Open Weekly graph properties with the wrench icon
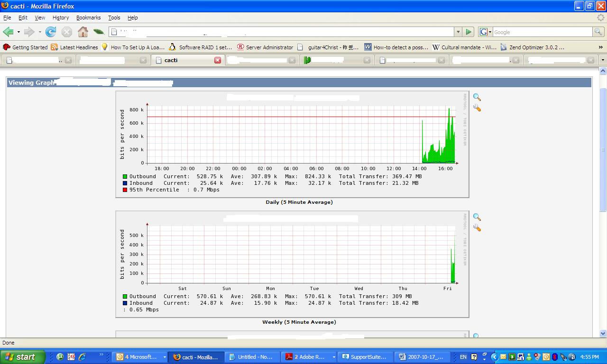Screen dimensions: 607x364 point(477,228)
